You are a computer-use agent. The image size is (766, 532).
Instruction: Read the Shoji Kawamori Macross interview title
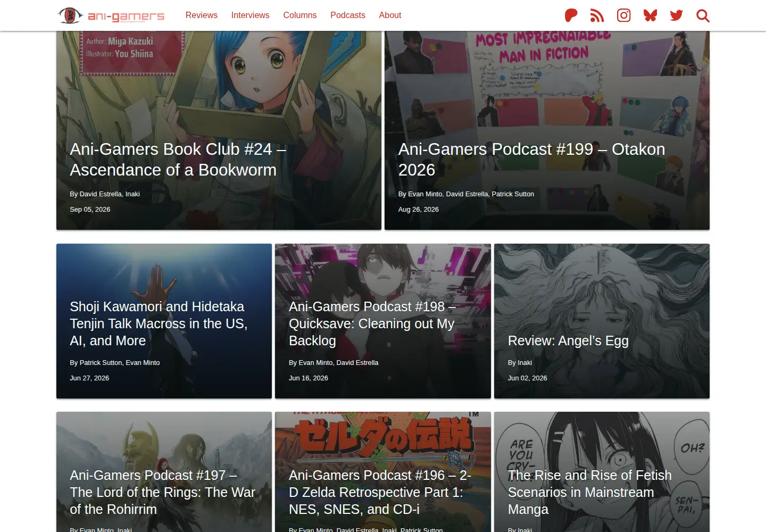coord(159,323)
